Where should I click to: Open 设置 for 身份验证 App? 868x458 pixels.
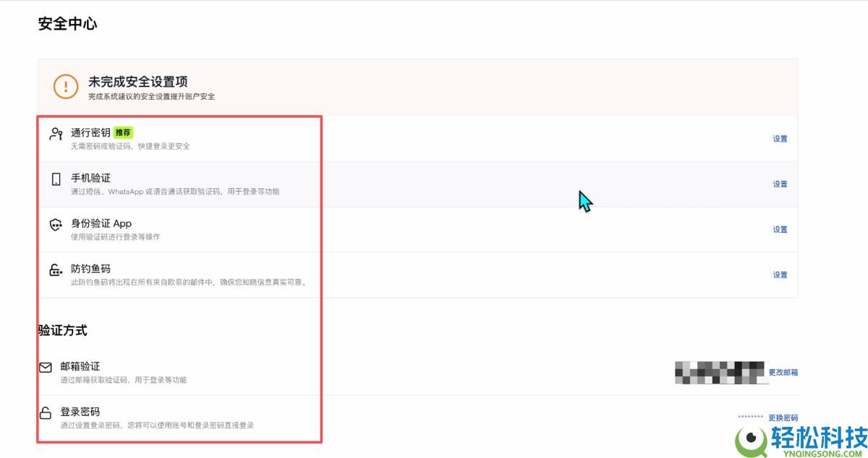click(x=780, y=230)
